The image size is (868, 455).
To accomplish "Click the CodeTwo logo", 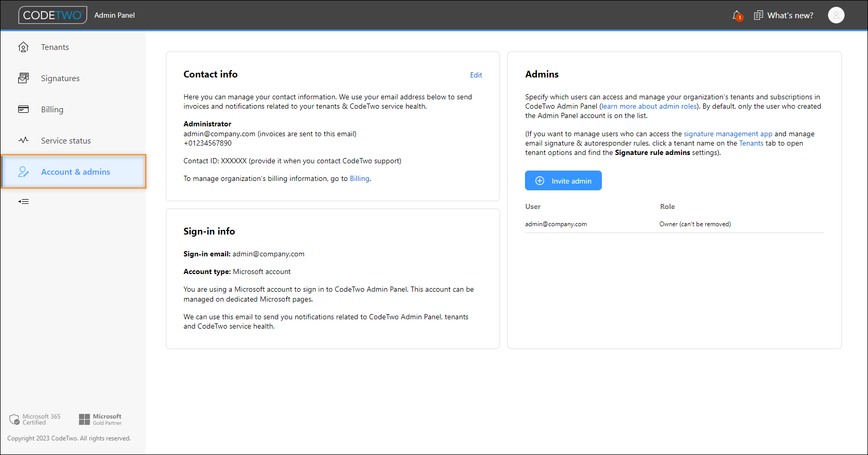I will [52, 15].
